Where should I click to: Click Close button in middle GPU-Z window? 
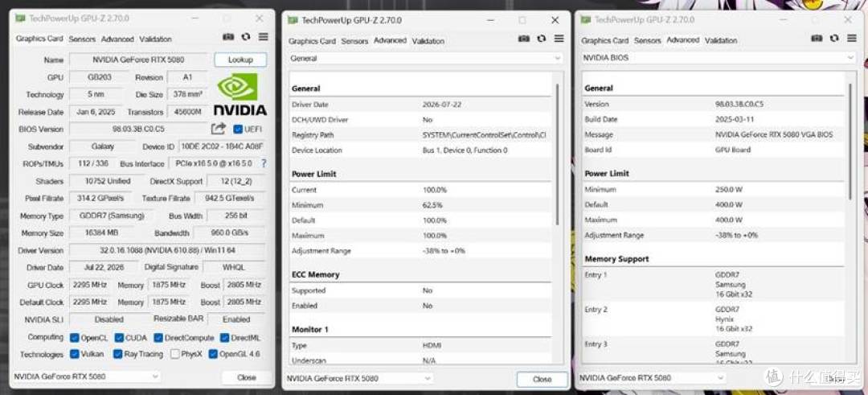pos(542,380)
